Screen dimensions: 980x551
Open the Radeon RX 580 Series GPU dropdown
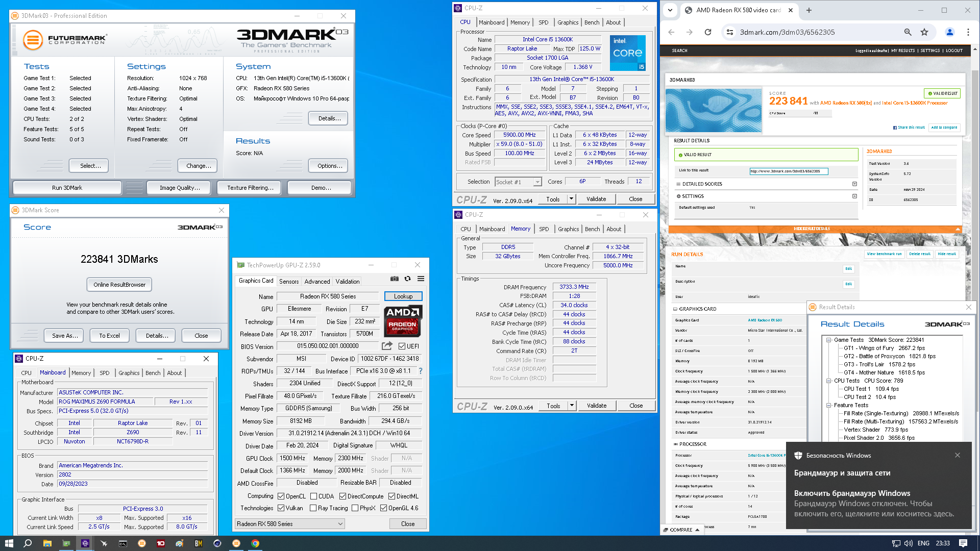click(290, 524)
